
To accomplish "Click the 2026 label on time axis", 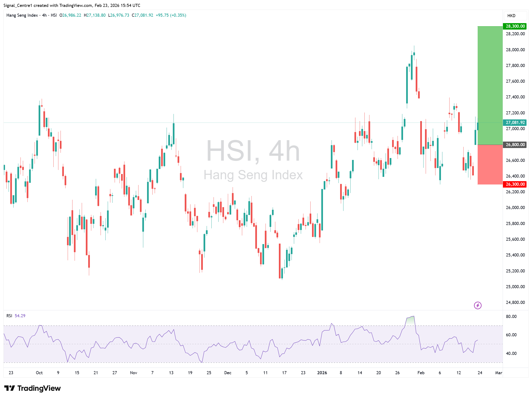I will 322,373.
